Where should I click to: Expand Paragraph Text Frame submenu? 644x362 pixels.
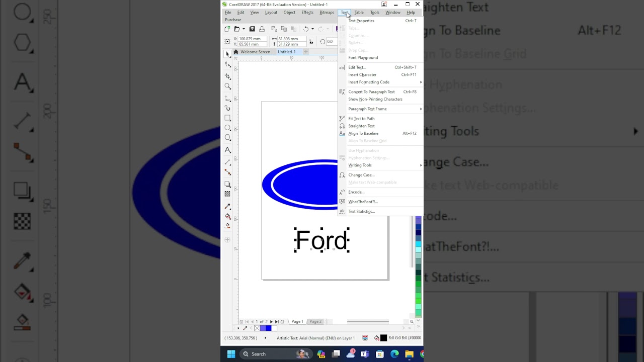421,109
